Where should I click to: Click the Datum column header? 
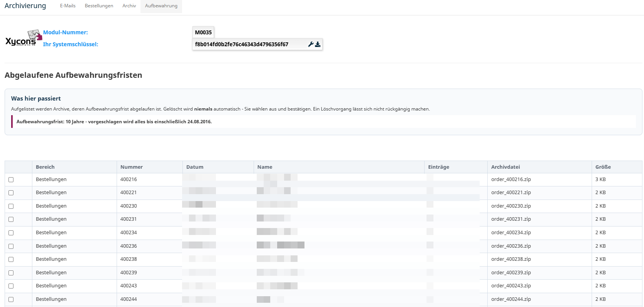pyautogui.click(x=195, y=167)
